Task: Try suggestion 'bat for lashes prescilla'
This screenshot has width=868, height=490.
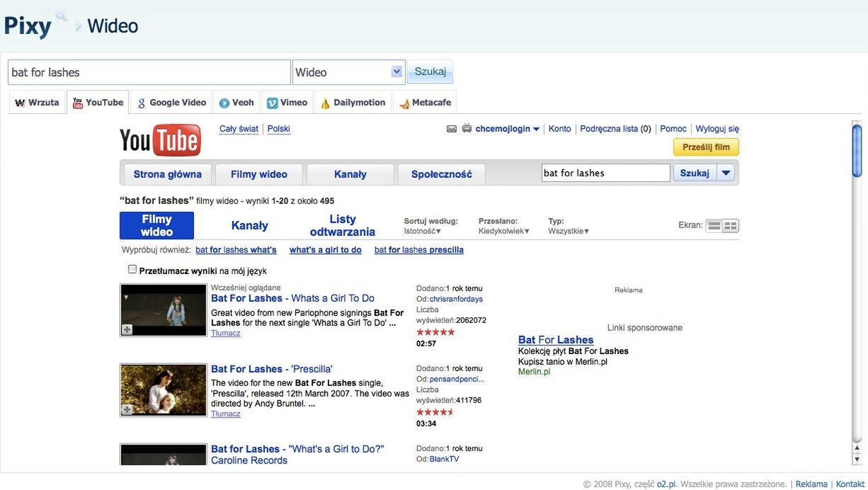Action: click(x=419, y=250)
